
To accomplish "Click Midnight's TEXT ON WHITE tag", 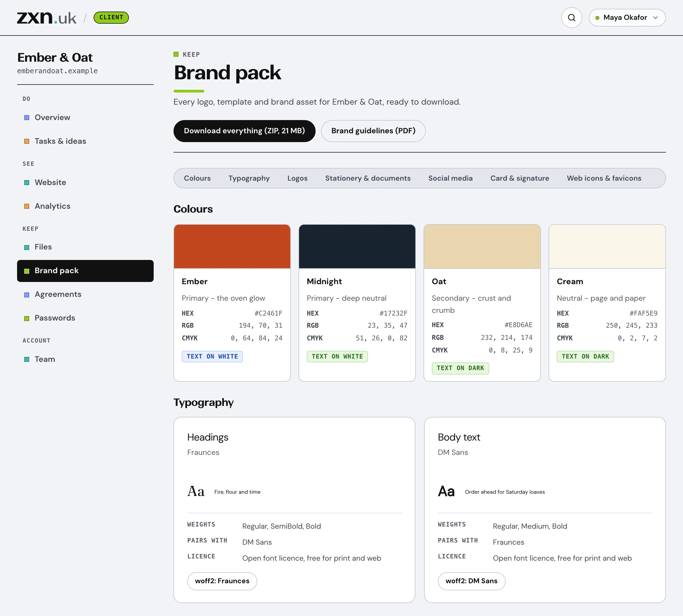I will [337, 356].
